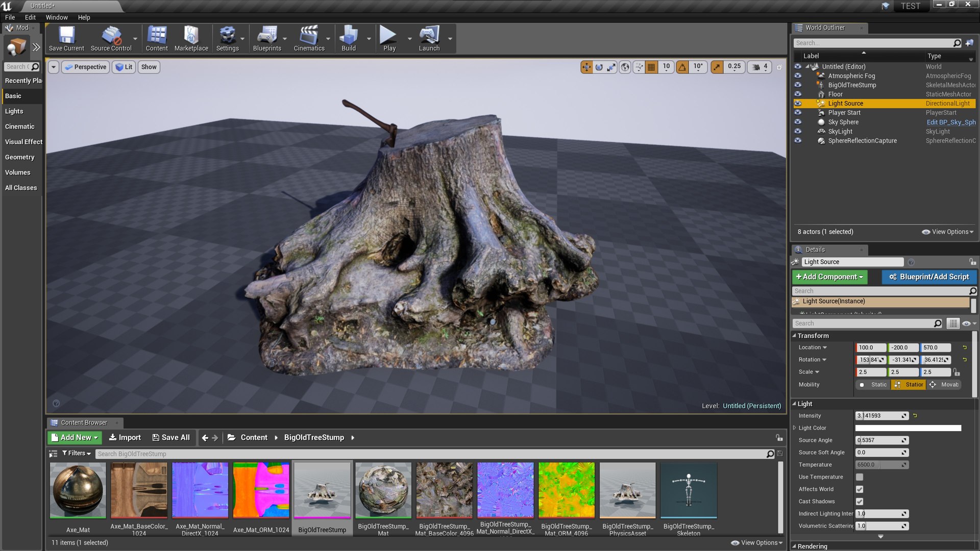This screenshot has width=980, height=551.
Task: Open the Lit view mode dropdown
Action: 124,67
